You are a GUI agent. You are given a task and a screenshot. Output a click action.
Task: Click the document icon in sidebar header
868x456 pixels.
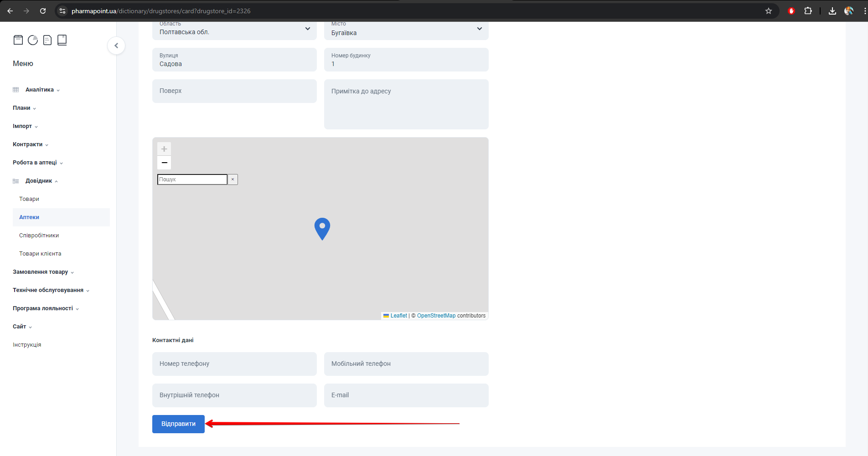click(x=47, y=40)
